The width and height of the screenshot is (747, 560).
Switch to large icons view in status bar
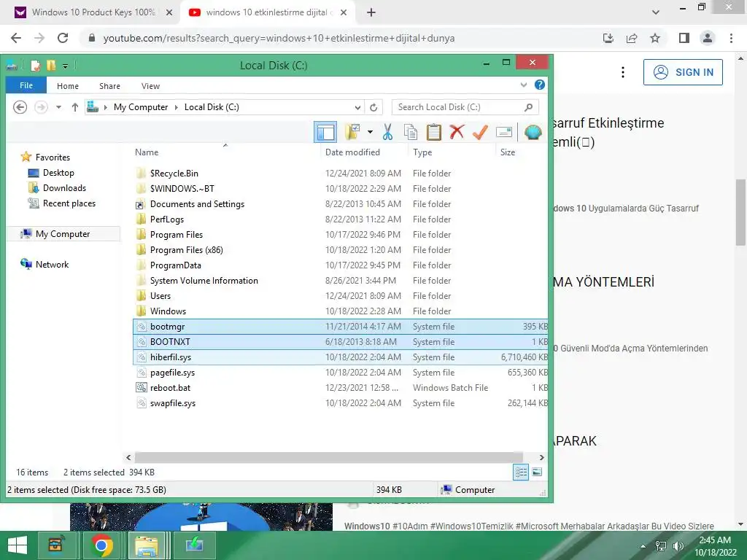click(537, 472)
